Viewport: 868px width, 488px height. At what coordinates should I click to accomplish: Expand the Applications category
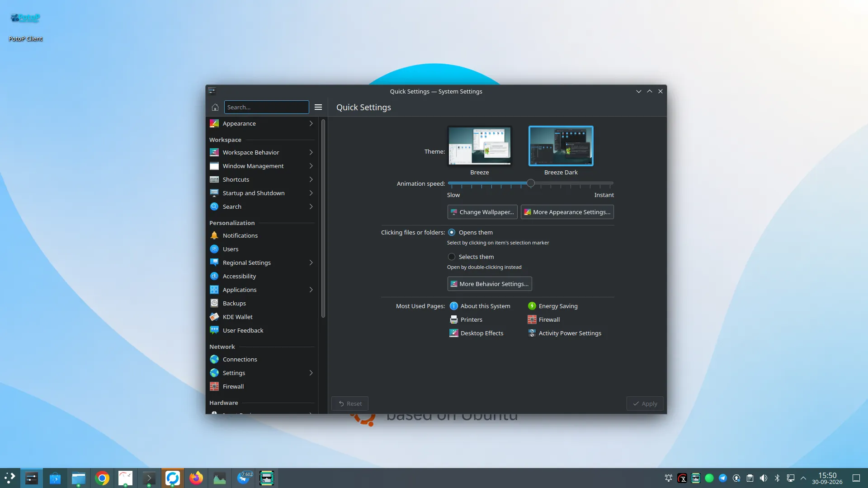coord(262,290)
